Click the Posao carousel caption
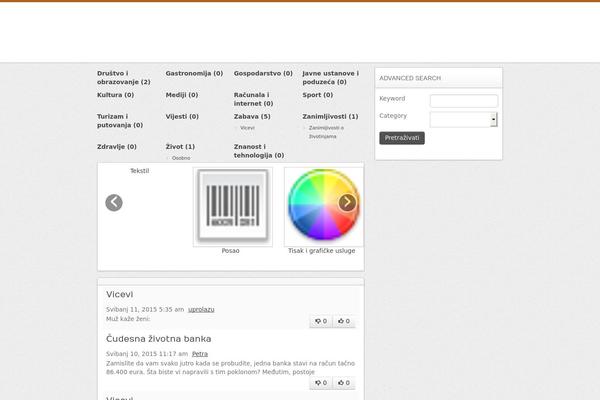This screenshot has height=400, width=600. 230,251
